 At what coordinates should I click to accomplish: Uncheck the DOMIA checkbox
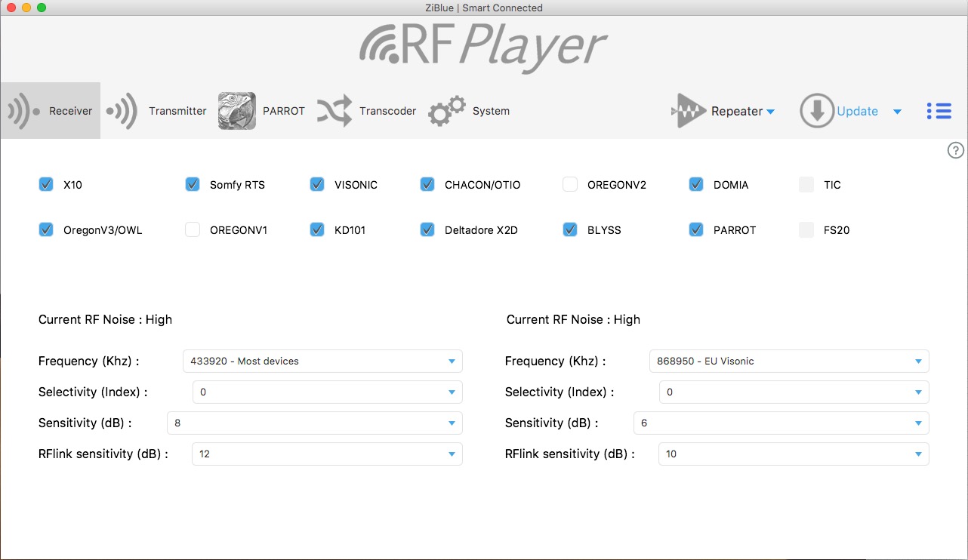pos(696,184)
